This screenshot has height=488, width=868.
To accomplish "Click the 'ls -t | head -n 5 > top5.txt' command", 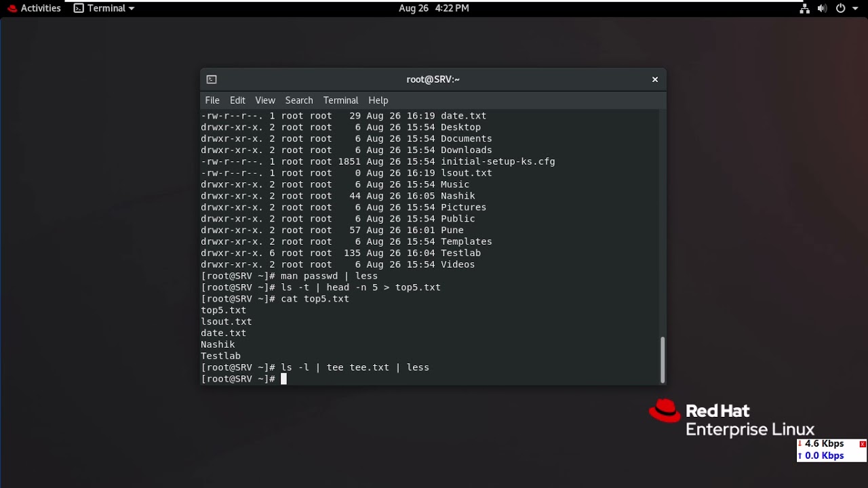I will [361, 287].
